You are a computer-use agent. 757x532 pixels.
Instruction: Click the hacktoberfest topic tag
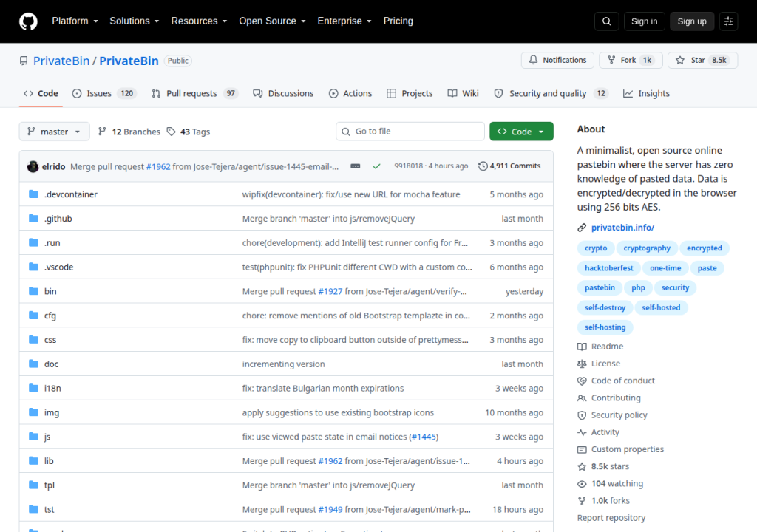[x=609, y=268]
